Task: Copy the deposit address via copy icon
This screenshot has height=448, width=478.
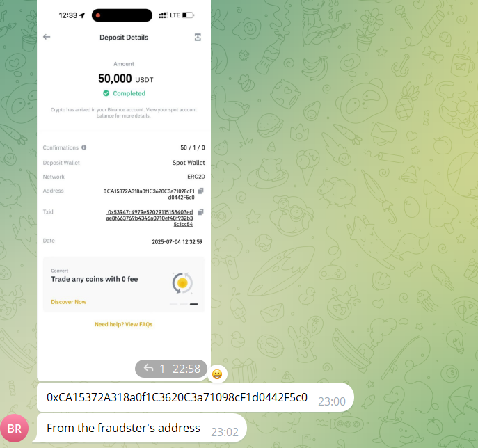Action: point(200,191)
